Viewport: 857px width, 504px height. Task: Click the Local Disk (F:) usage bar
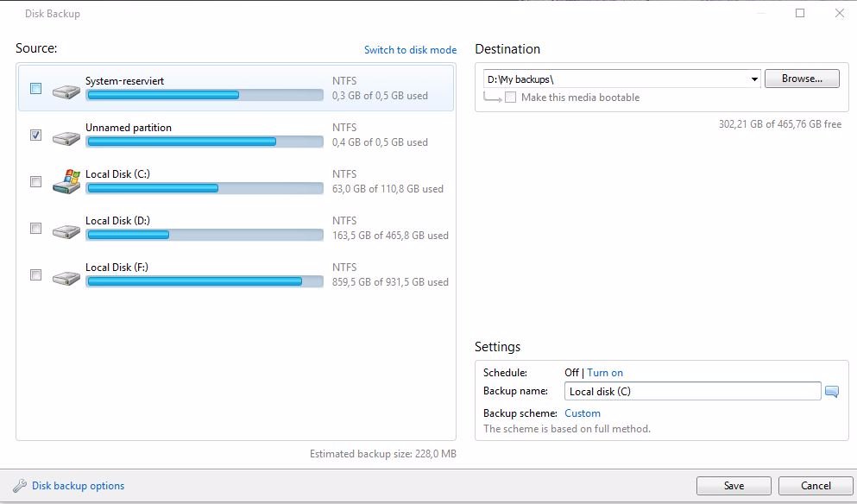coord(205,281)
